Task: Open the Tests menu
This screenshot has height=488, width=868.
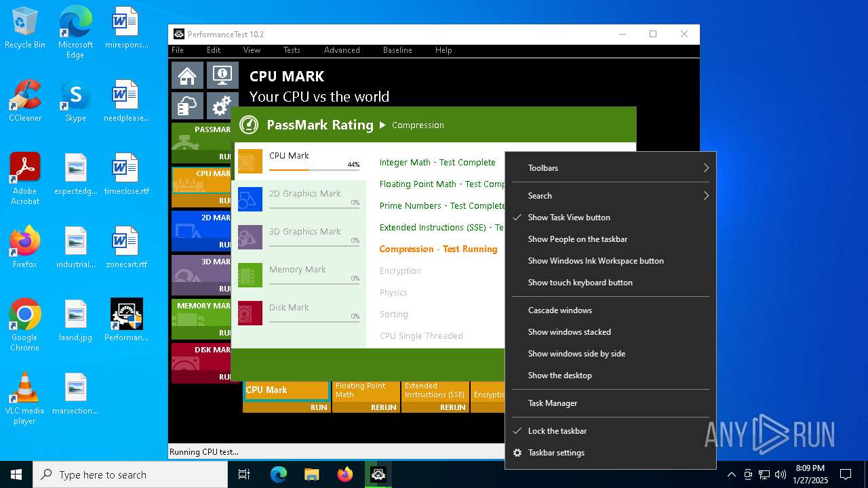Action: pos(292,50)
